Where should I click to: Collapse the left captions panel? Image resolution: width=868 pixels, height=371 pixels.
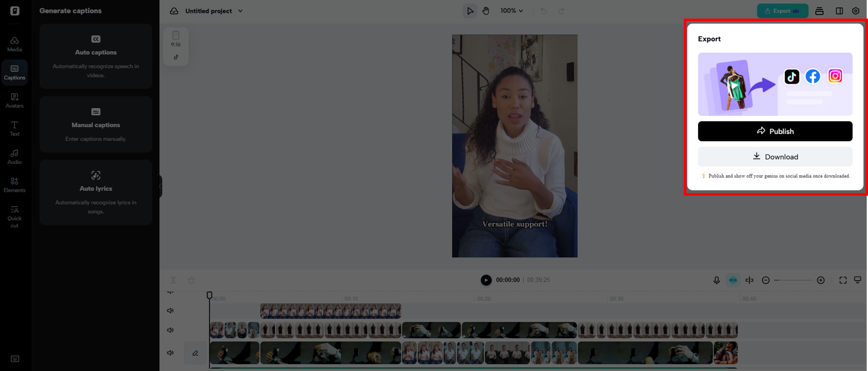click(160, 186)
